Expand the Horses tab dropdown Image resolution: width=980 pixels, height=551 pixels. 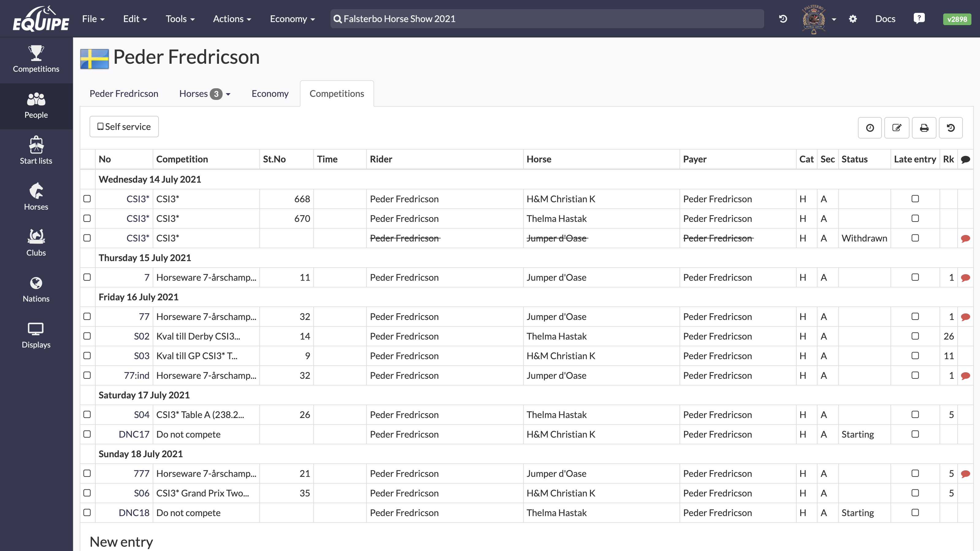click(228, 94)
